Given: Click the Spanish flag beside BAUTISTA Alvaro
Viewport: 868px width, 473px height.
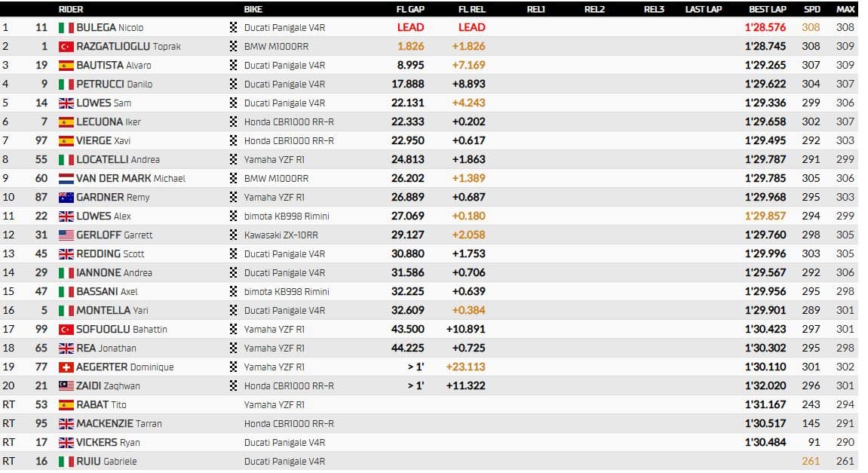Looking at the screenshot, I should (x=66, y=66).
